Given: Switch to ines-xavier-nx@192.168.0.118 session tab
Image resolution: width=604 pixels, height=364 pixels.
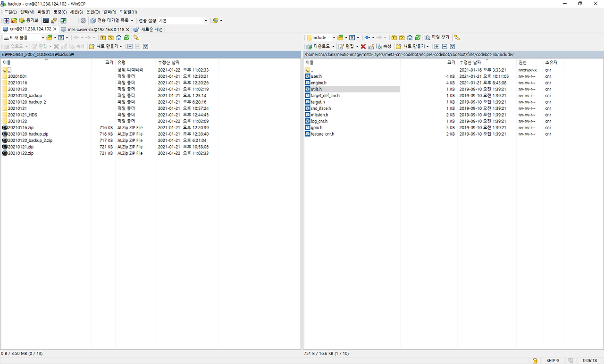Looking at the screenshot, I should [96, 29].
